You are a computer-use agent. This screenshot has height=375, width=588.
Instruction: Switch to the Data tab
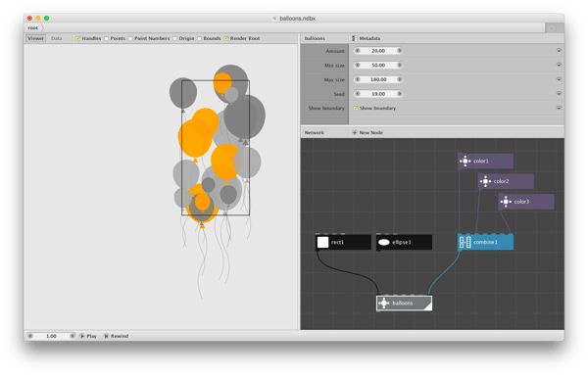pos(56,38)
